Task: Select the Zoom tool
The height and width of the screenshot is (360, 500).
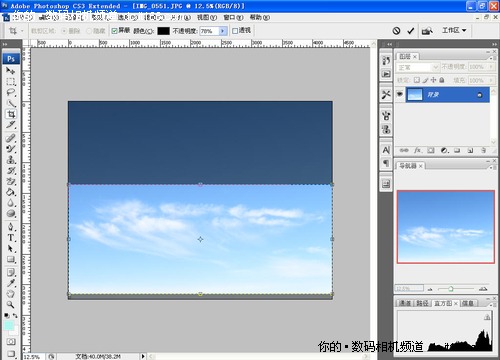Action: pos(11,305)
